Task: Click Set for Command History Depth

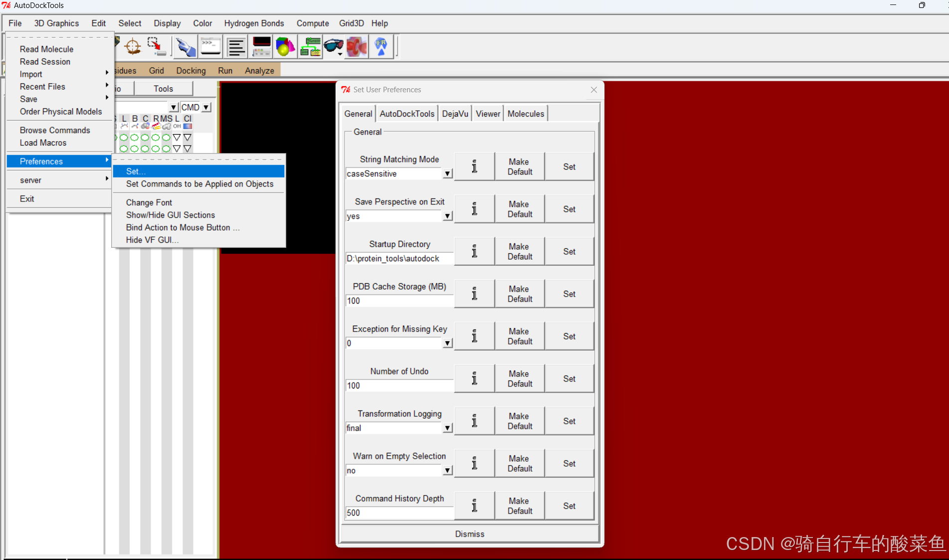Action: tap(569, 506)
